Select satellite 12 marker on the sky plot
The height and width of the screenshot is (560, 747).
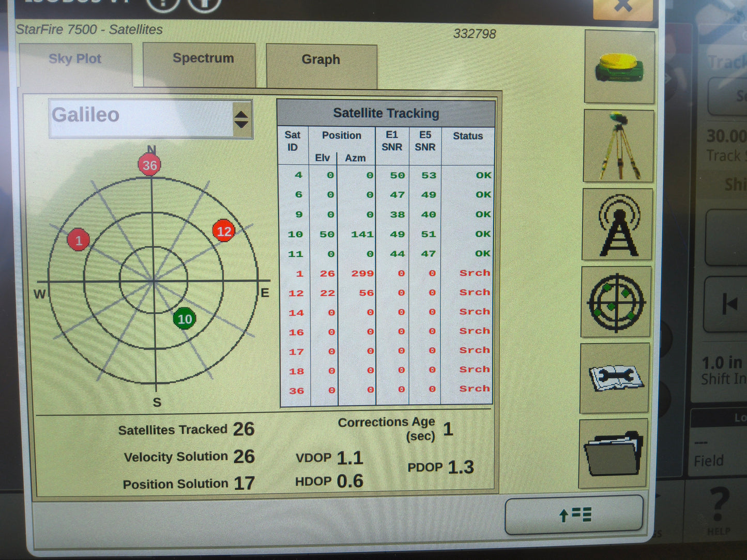pyautogui.click(x=224, y=231)
